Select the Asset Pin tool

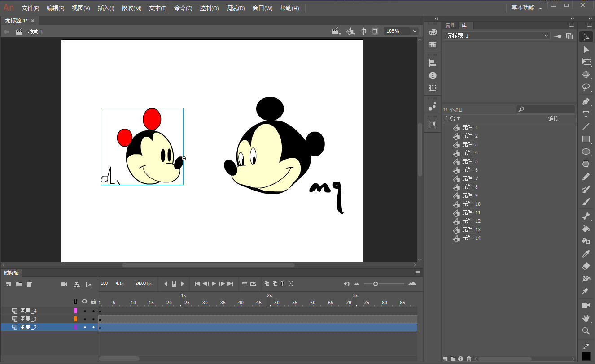click(586, 291)
